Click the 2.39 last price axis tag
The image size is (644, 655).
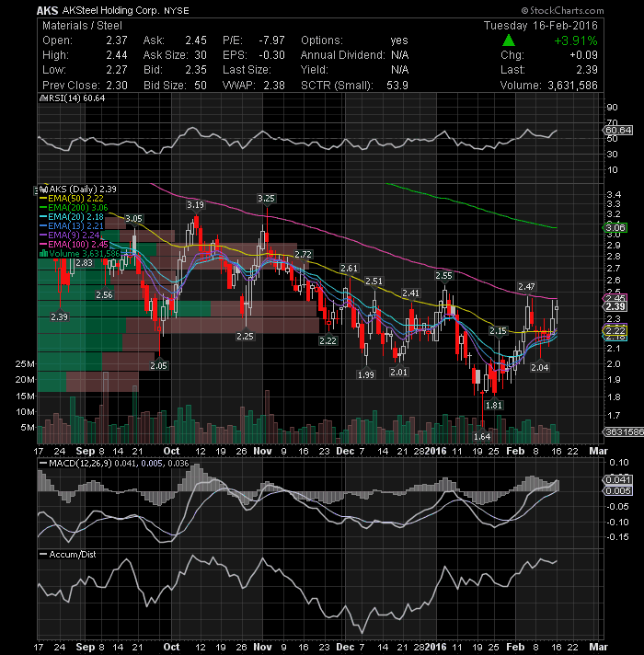pos(615,306)
